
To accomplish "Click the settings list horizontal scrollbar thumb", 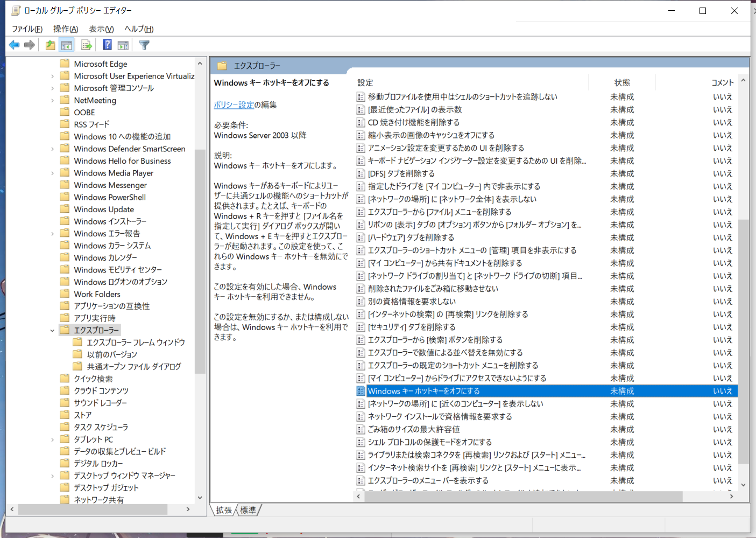I will click(x=523, y=497).
